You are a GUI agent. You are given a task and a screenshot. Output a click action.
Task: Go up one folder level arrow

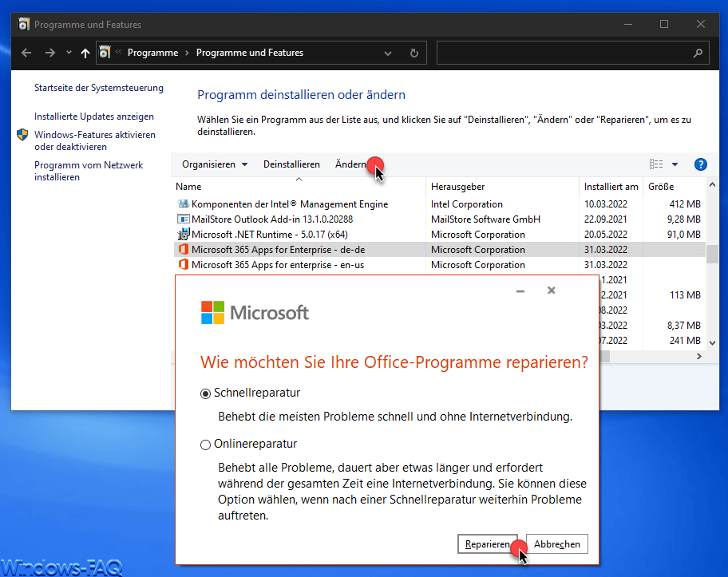click(x=85, y=53)
